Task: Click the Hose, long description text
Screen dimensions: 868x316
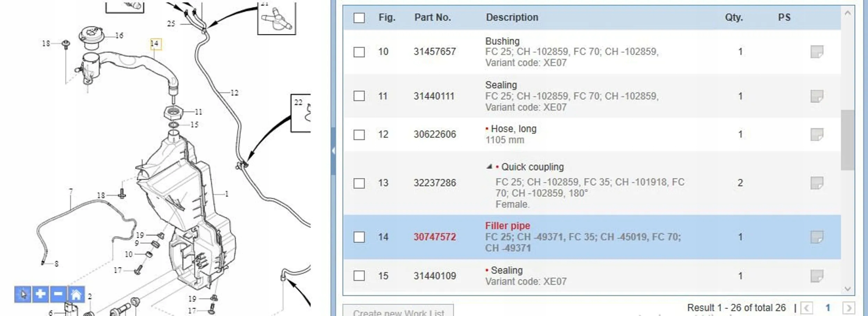Action: coord(514,129)
